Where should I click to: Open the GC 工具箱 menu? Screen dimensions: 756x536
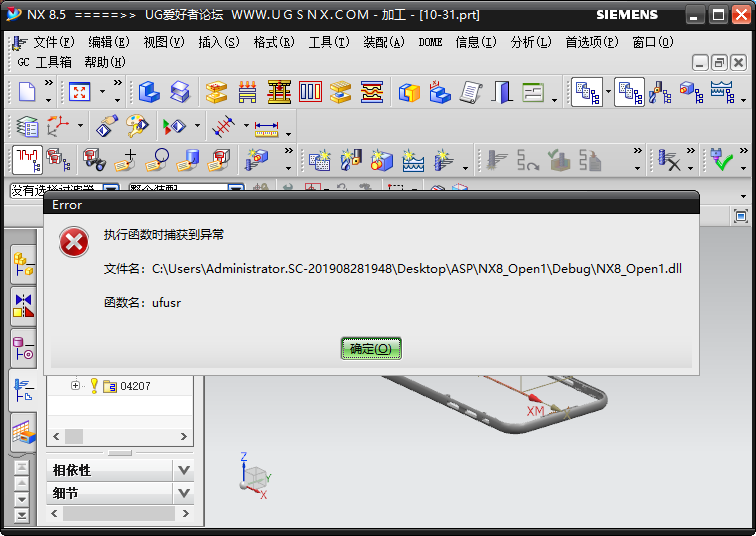click(x=44, y=62)
